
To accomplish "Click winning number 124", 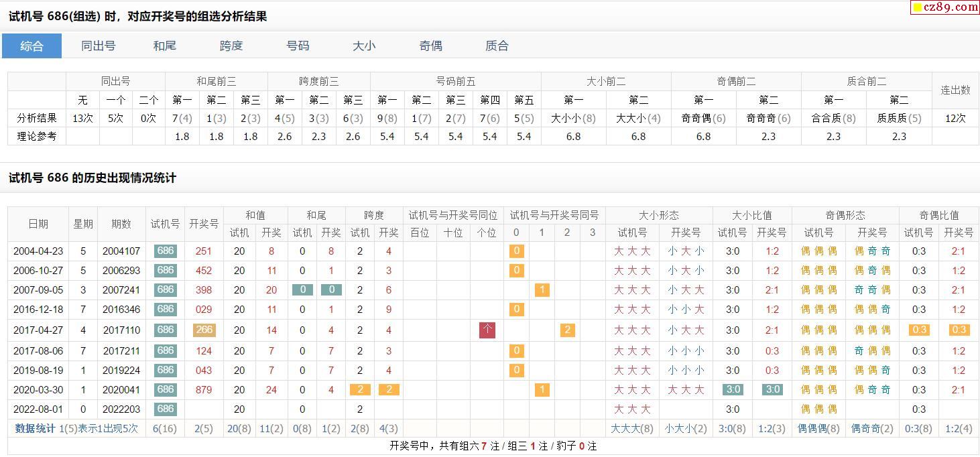I will point(204,350).
